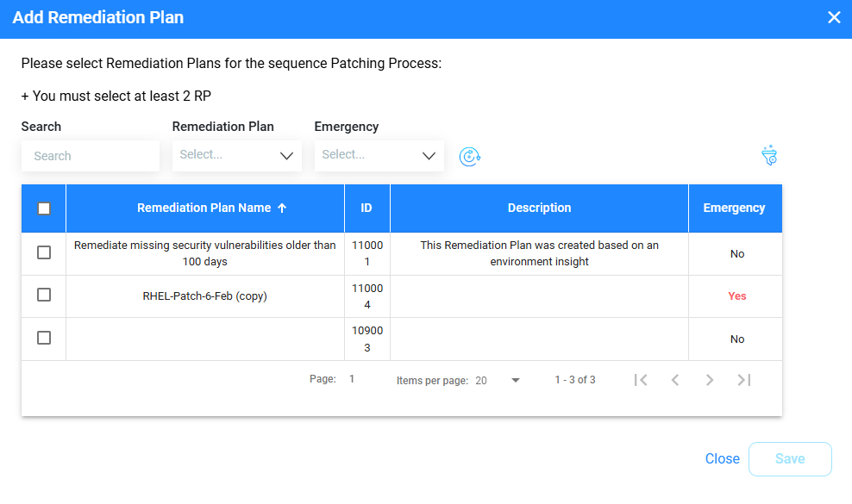Viewport: 852px width, 504px height.
Task: Check the RHEL-Patch-6-Feb (copy) row checkbox
Action: [x=44, y=295]
